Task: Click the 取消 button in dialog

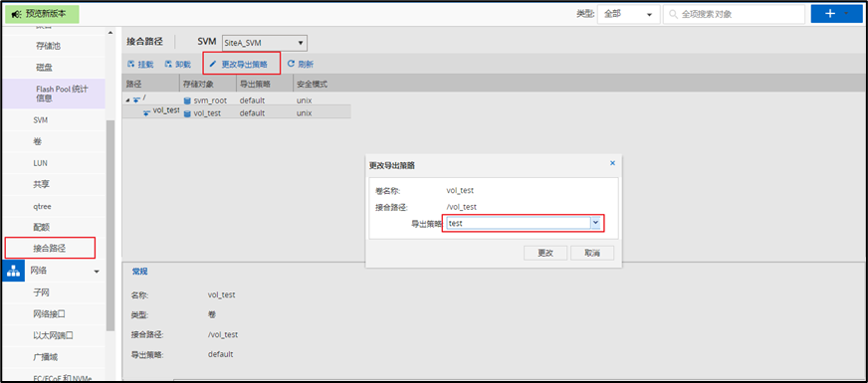Action: click(x=592, y=253)
